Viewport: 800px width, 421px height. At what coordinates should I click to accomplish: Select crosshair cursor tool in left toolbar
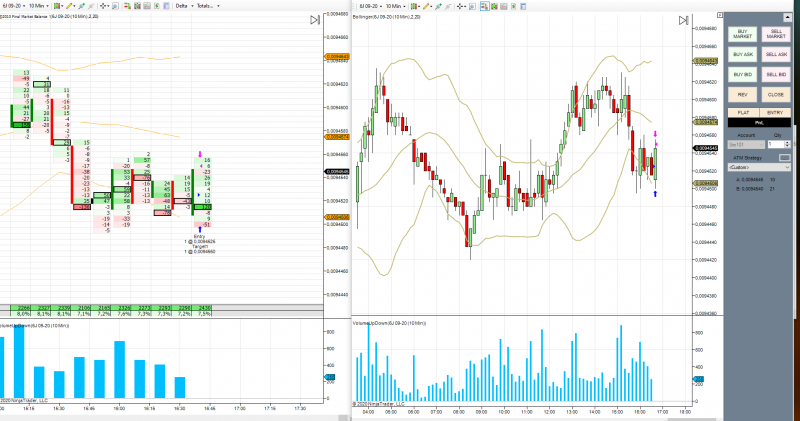pyautogui.click(x=103, y=6)
